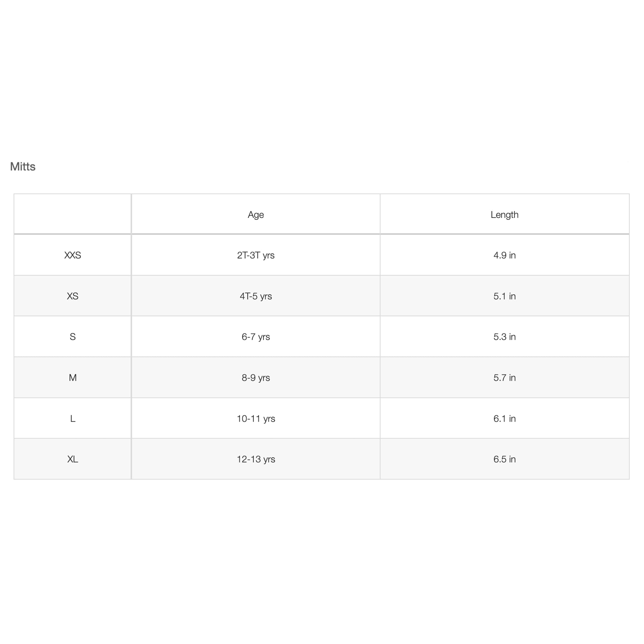Click the 5.7 in length cell
Viewport: 644px width, 644px height.
504,378
